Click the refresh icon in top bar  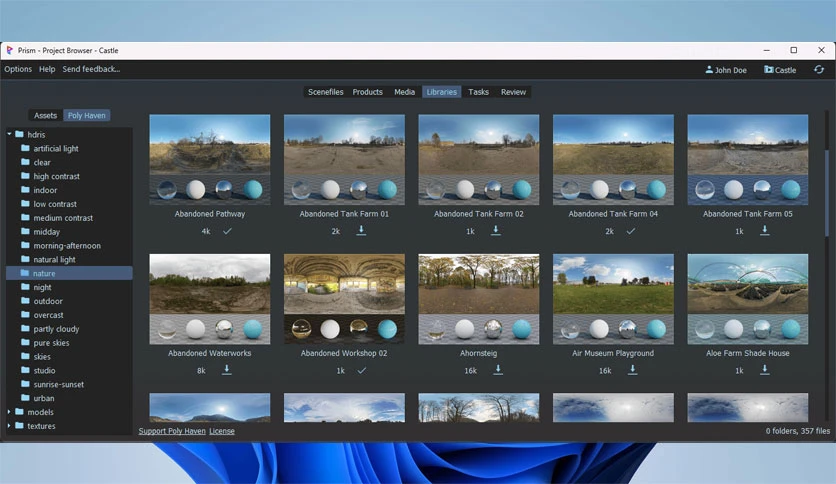tap(819, 69)
